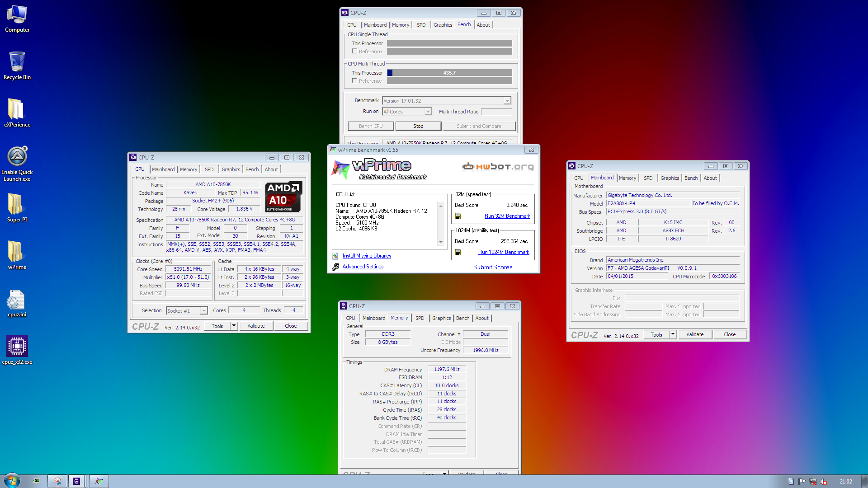Image resolution: width=868 pixels, height=488 pixels.
Task: Click the Advanced Settings wrench icon
Action: point(335,267)
